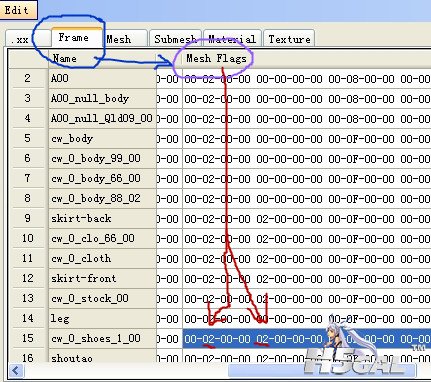Click the Mesh Flags column header
Screen dimensions: 431x382
pyautogui.click(x=307, y=59)
